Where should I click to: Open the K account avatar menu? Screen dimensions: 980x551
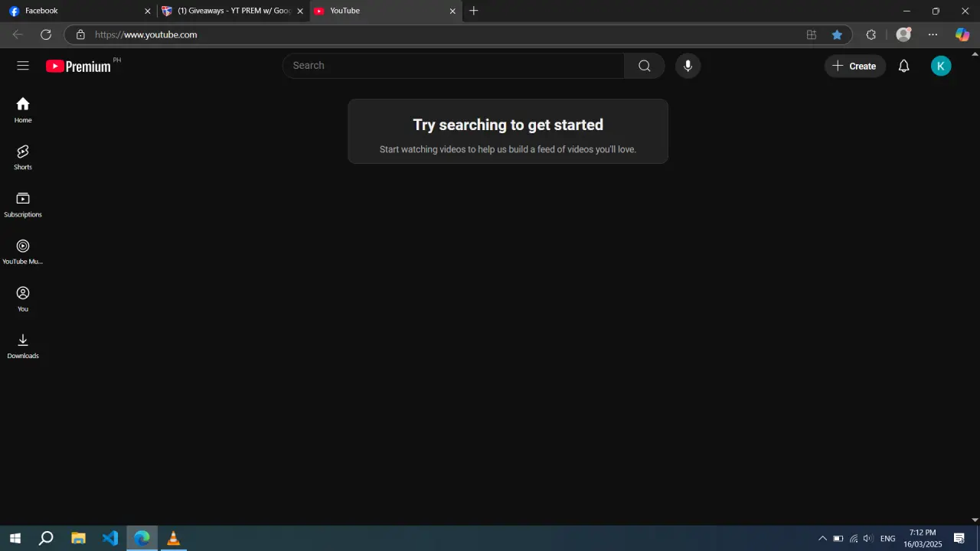[941, 66]
